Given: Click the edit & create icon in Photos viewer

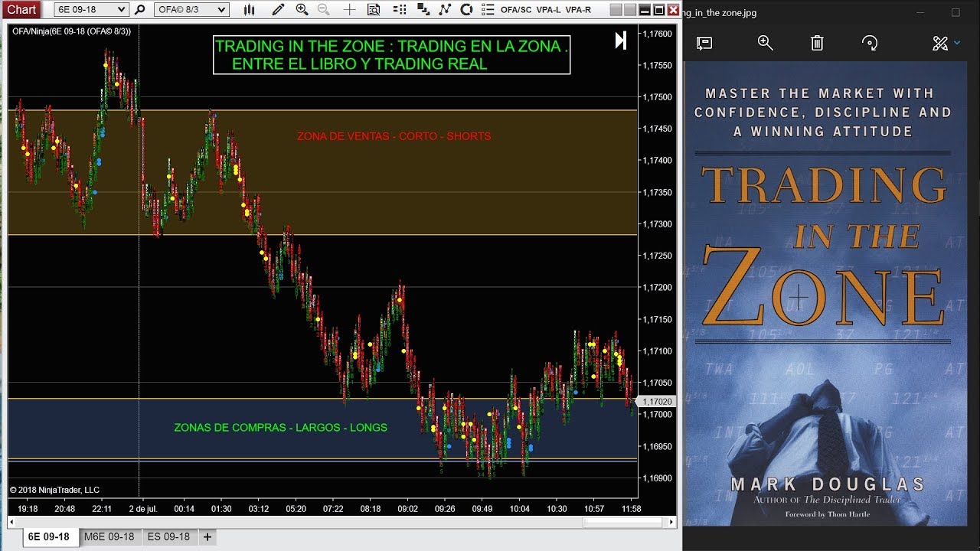Looking at the screenshot, I should click(940, 43).
